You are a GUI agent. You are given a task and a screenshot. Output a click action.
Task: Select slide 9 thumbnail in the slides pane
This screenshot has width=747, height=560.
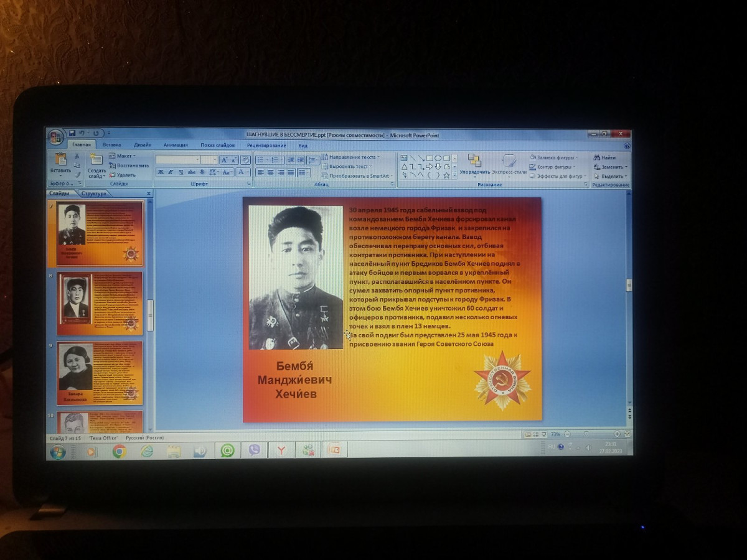(x=99, y=373)
